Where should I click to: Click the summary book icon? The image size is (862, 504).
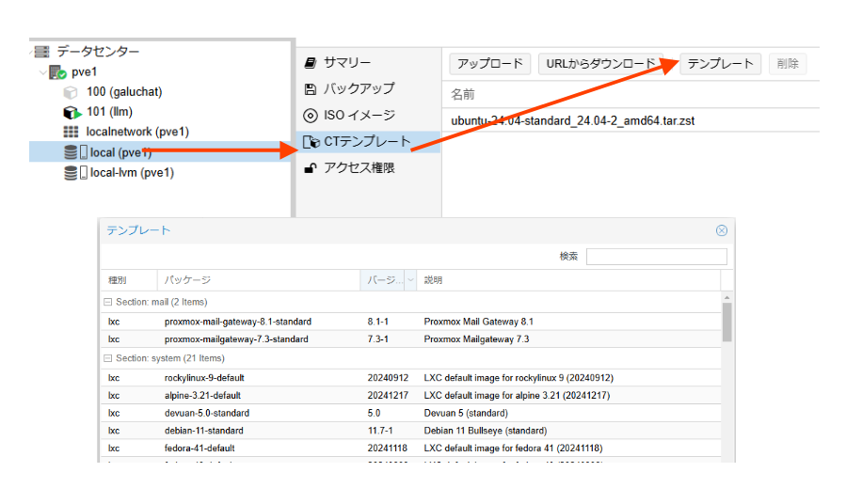point(311,63)
